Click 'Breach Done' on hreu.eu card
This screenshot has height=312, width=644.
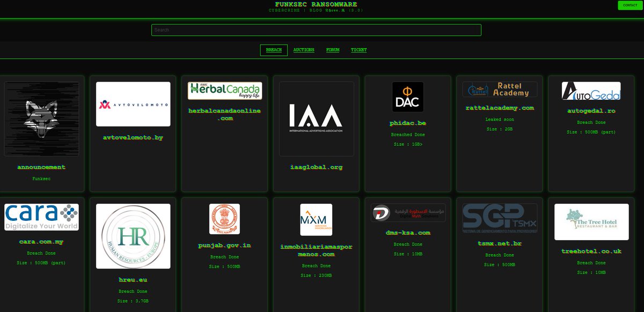click(133, 292)
